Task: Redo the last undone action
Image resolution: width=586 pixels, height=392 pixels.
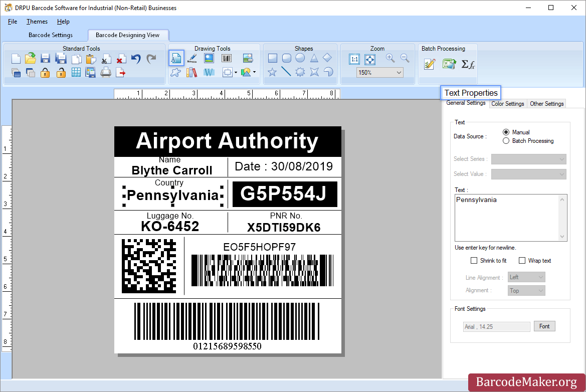Action: tap(151, 59)
